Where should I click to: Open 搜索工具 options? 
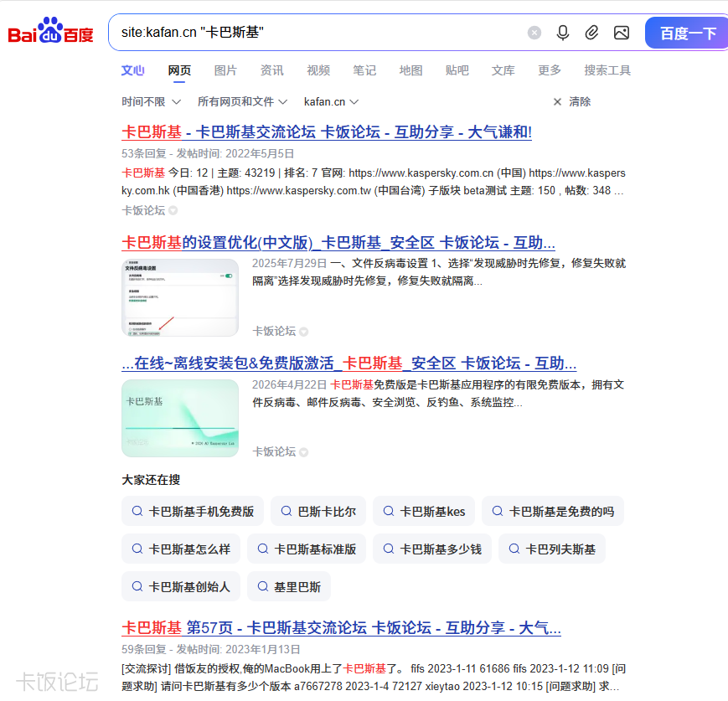coord(607,70)
